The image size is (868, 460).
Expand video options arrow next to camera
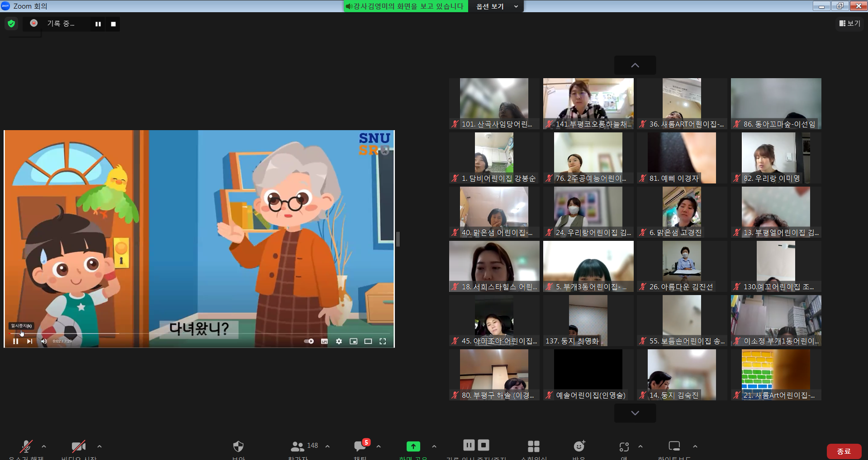coord(100,446)
